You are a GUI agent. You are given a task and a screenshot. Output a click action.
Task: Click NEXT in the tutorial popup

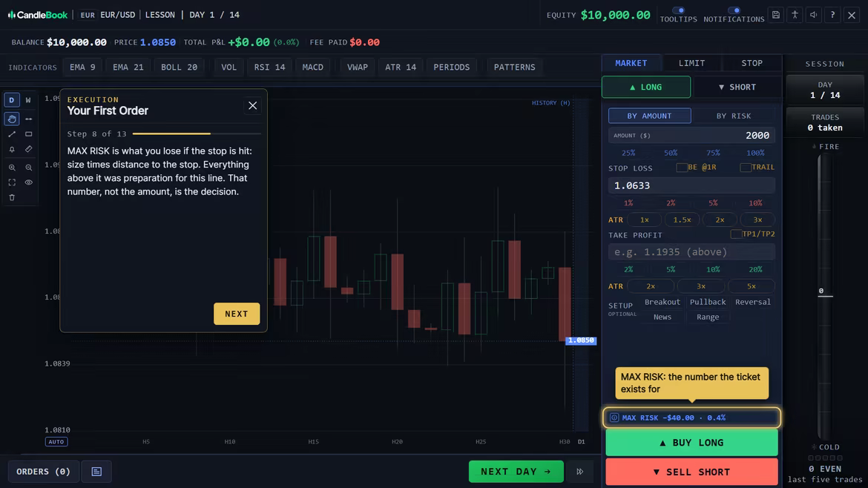(237, 314)
